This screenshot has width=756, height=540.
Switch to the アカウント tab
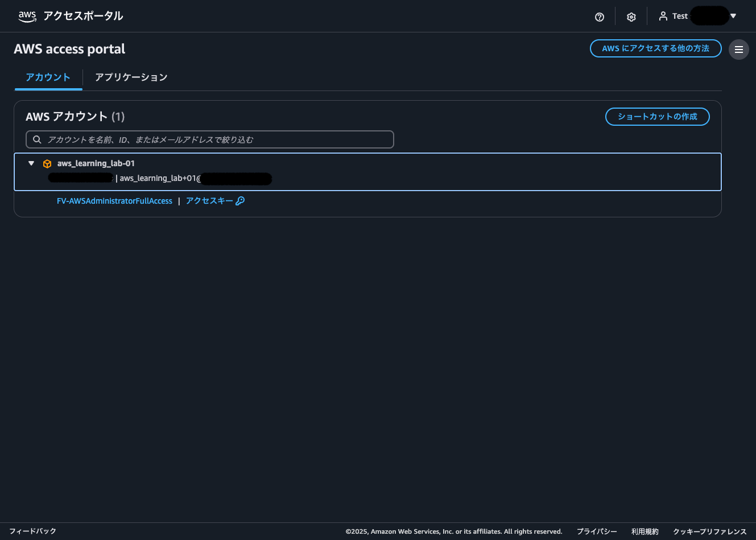(x=48, y=77)
